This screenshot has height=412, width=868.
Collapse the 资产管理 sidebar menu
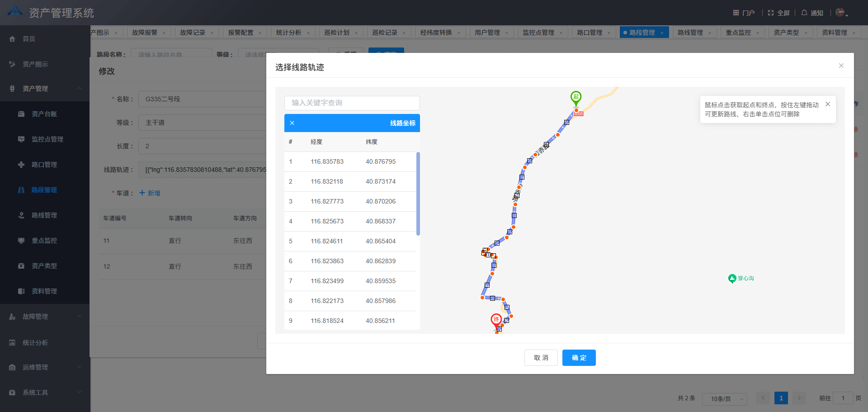tap(44, 89)
